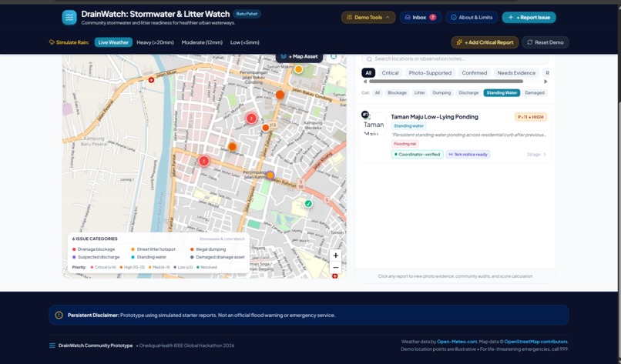Screen dimensions: 621x364
Task: Click the Standing water tag on report
Action: tap(408, 125)
